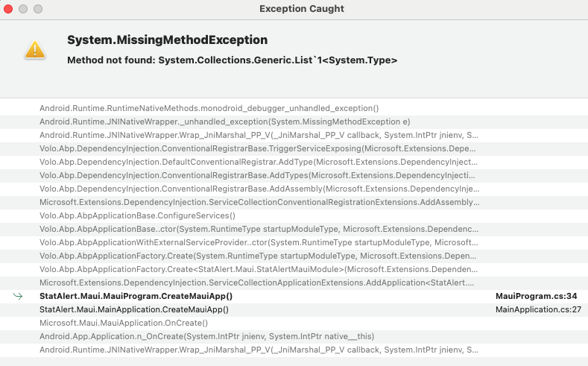Open the MauiProgram.cs:34 file reference
This screenshot has height=366, width=588.
536,296
